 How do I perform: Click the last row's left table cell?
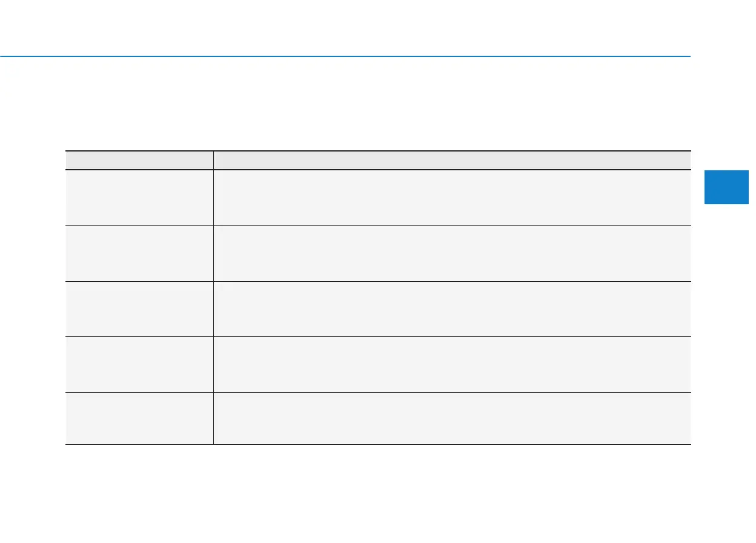tap(139, 418)
